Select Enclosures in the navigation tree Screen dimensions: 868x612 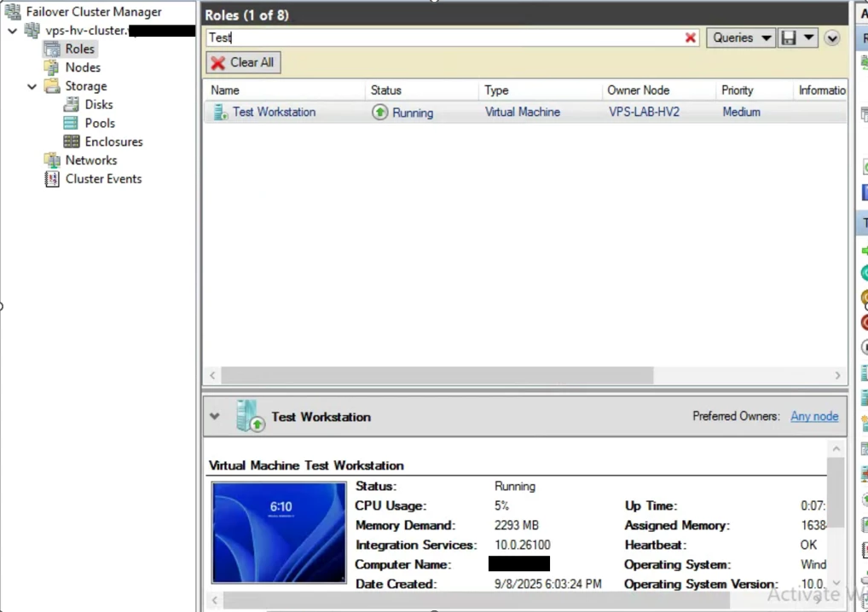point(113,141)
